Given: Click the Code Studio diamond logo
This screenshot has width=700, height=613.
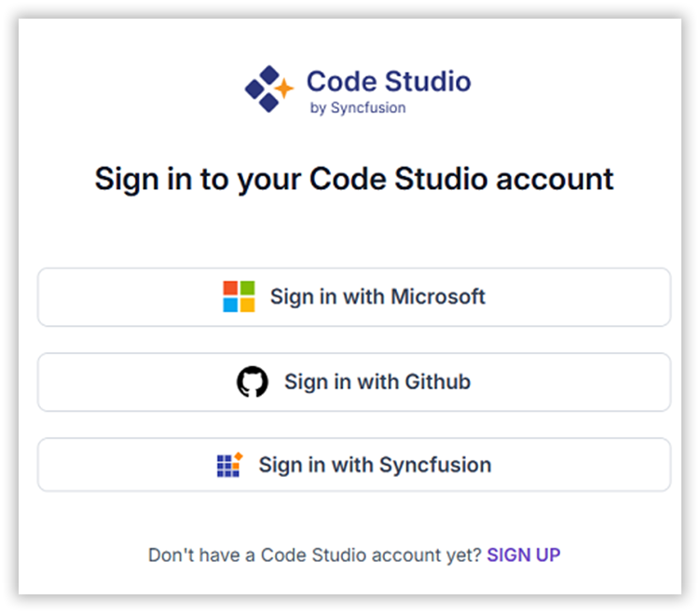Looking at the screenshot, I should coord(269,89).
